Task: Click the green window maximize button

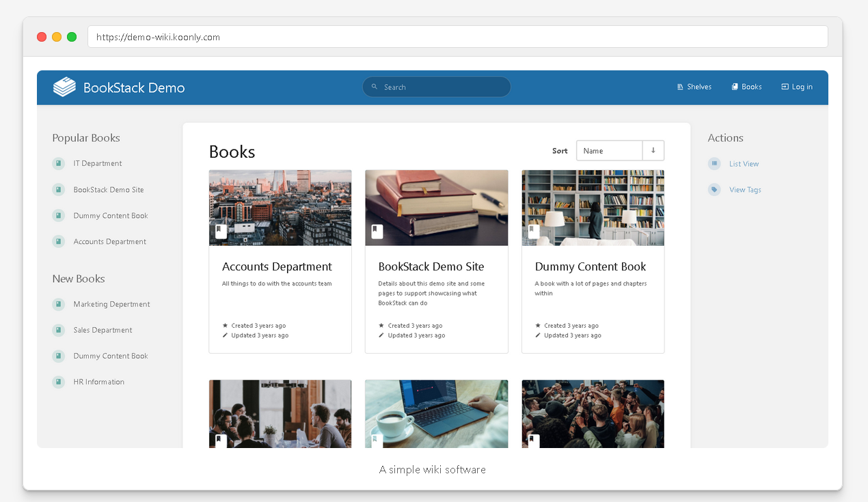Action: coord(72,37)
